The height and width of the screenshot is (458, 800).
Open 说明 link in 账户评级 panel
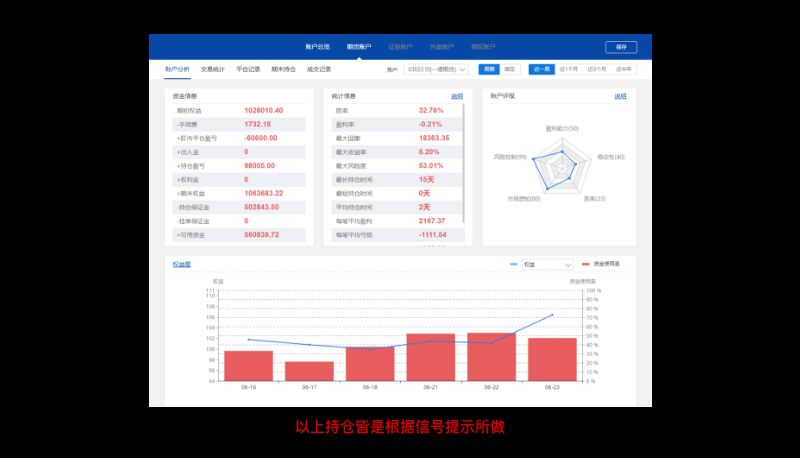620,97
